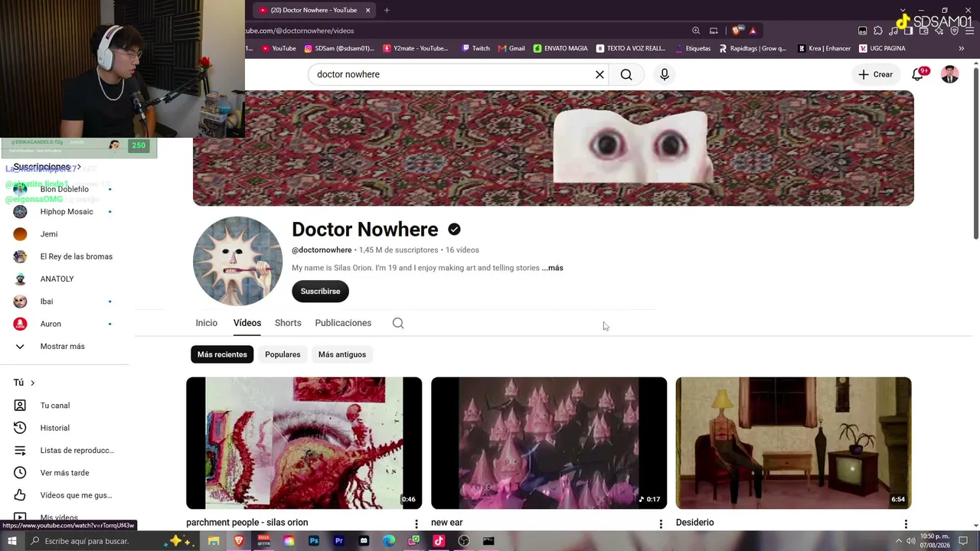Open File Explorer from the taskbar
This screenshot has width=980, height=551.
click(214, 541)
